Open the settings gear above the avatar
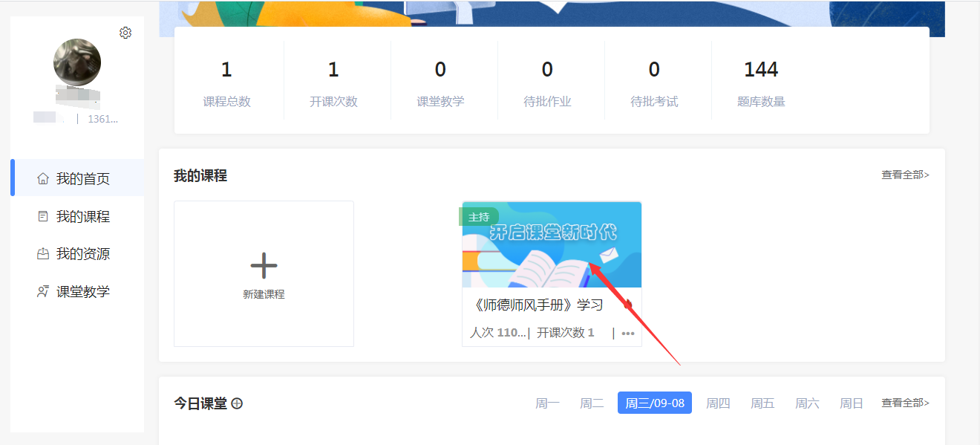Viewport: 980px width, 445px height. (x=125, y=33)
